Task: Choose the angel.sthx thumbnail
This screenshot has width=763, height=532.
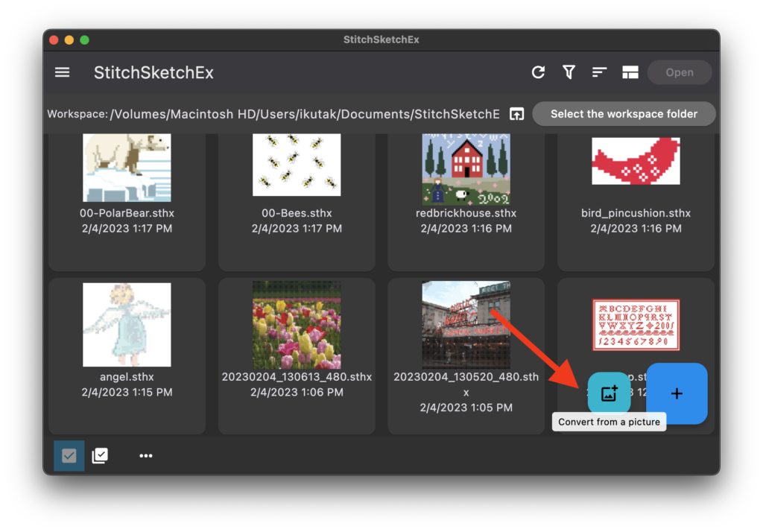Action: (x=127, y=325)
